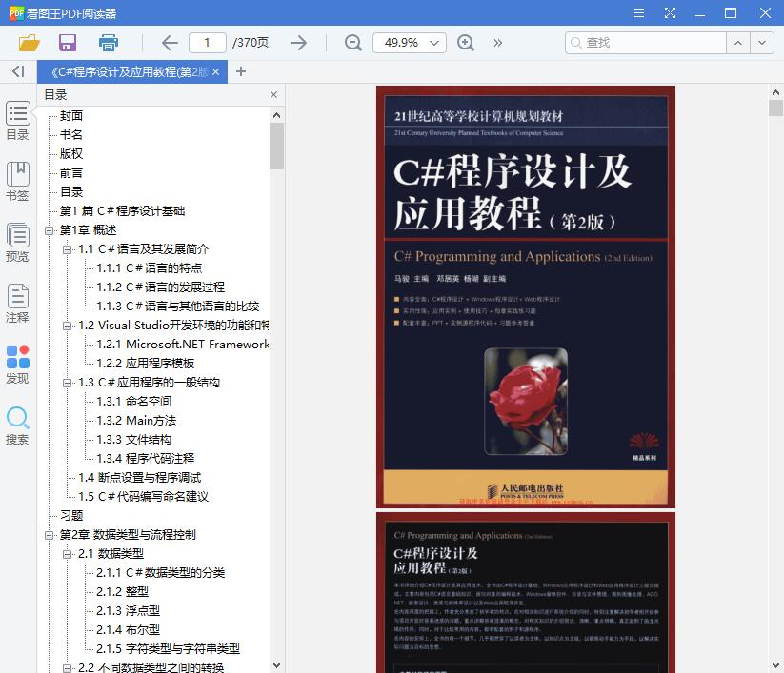Go to the next page arrow

pos(298,43)
